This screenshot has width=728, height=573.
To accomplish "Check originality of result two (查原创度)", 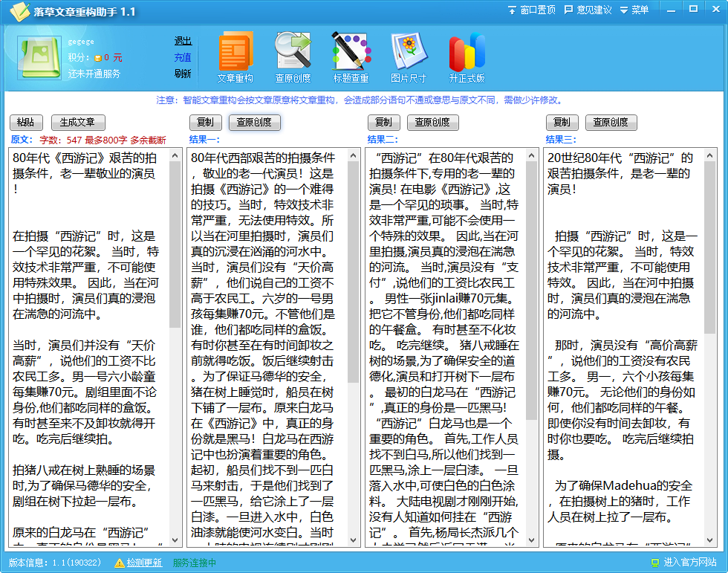I will 432,123.
